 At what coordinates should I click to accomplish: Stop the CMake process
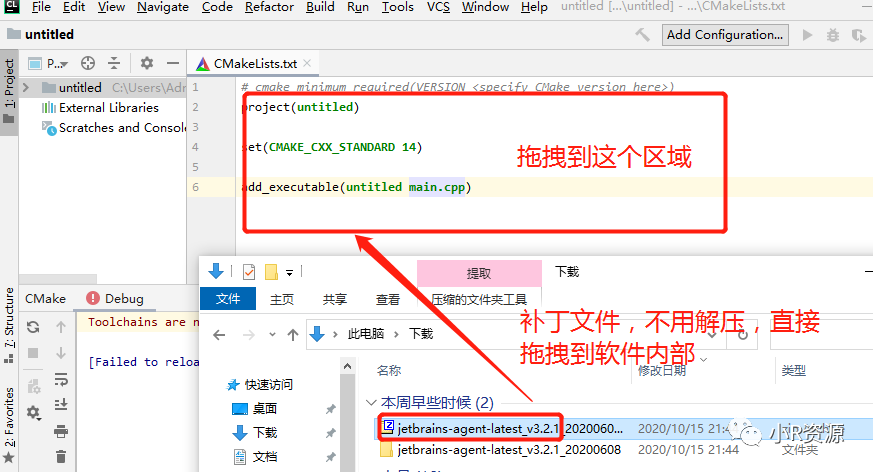tap(33, 353)
